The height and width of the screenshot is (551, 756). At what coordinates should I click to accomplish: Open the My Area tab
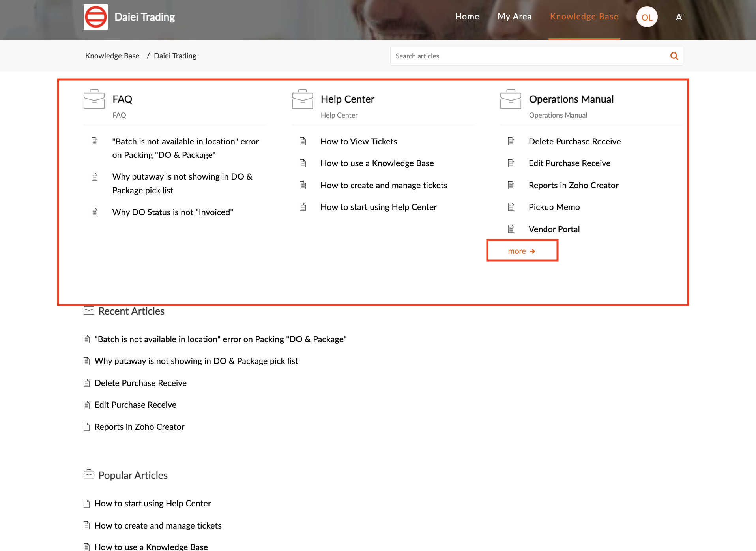(515, 17)
